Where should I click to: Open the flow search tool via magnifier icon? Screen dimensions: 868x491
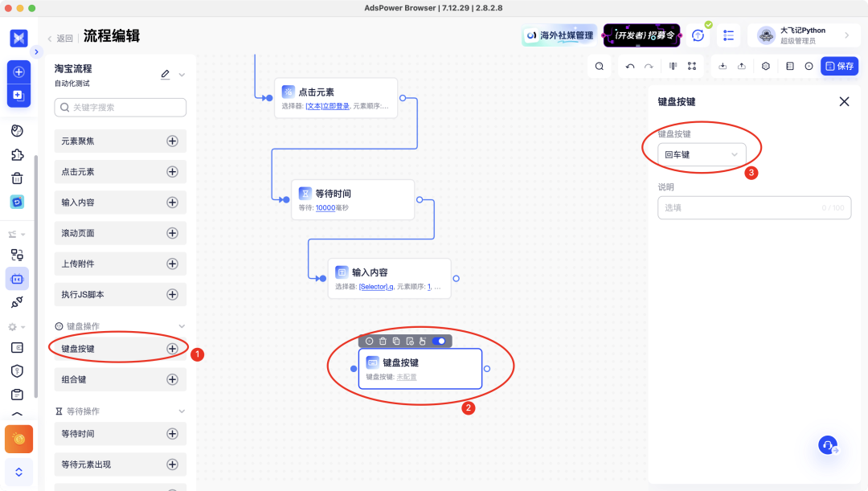click(x=600, y=65)
